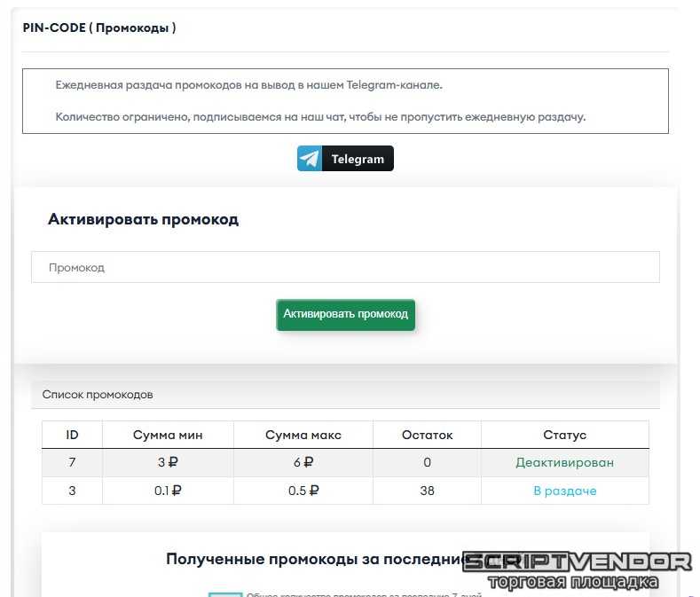Select the Остаток column header
This screenshot has width=700, height=597.
(x=427, y=435)
